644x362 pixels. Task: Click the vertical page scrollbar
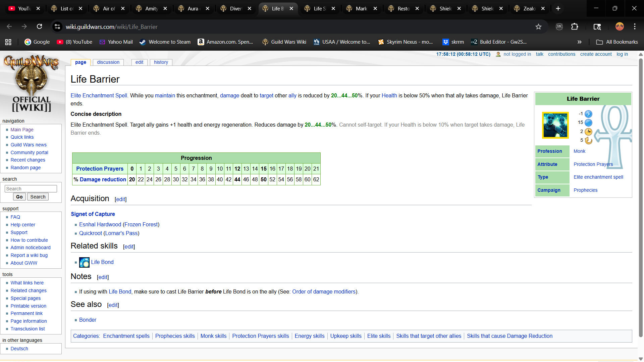pyautogui.click(x=641, y=198)
